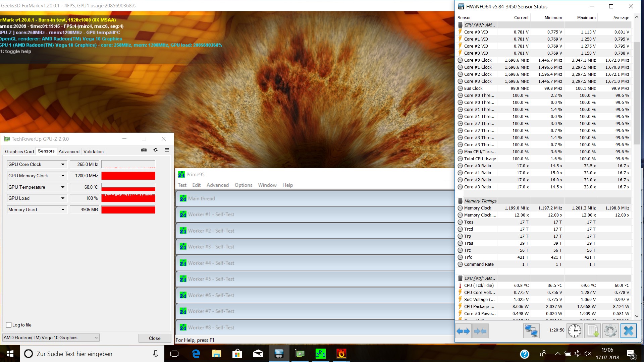Viewport: 644px width, 362px height.
Task: Select Sensors tab in GPU-Z
Action: pos(46,151)
